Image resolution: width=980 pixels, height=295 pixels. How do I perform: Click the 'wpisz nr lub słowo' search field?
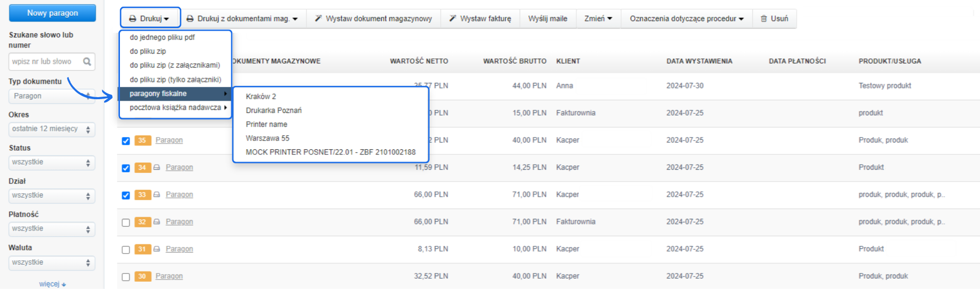click(x=45, y=62)
